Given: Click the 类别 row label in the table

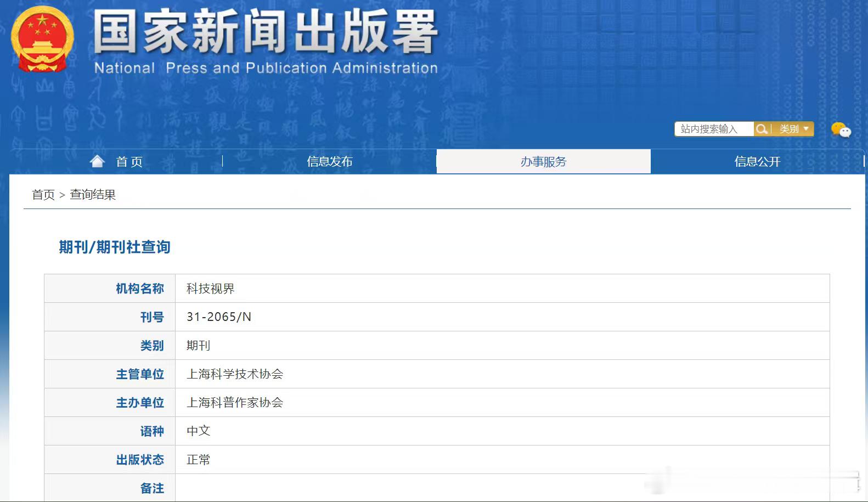Looking at the screenshot, I should (x=152, y=346).
